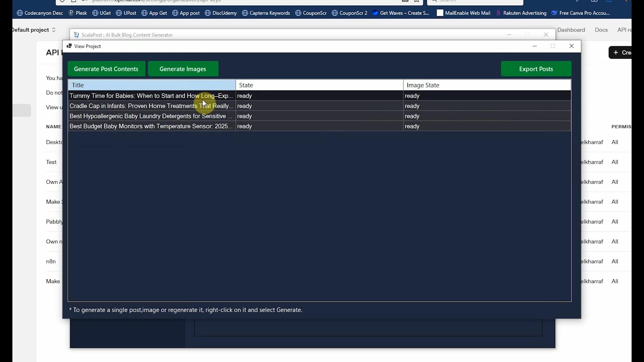The height and width of the screenshot is (362, 644).
Task: Click the Generate Post Contents button
Action: pos(106,69)
